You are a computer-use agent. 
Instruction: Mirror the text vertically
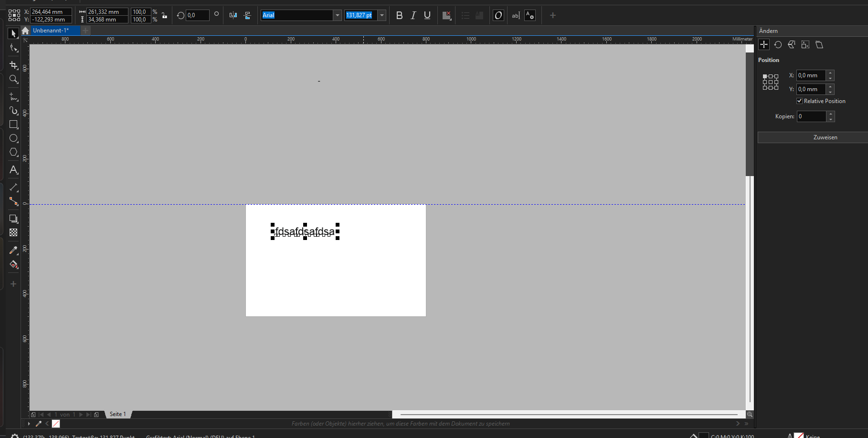247,15
